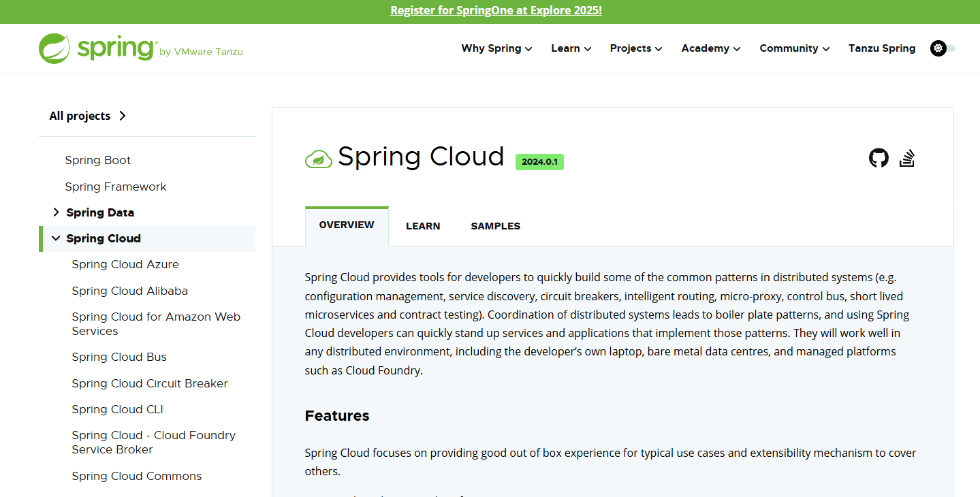This screenshot has width=980, height=497.
Task: Click the All projects chevron arrow
Action: (x=123, y=116)
